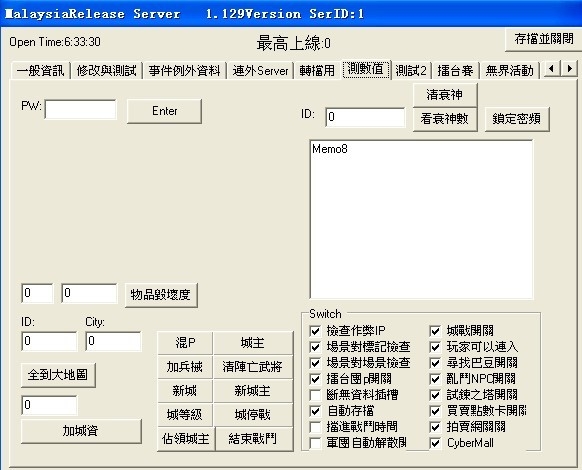Click the 鎖定密頻 button

pos(517,119)
